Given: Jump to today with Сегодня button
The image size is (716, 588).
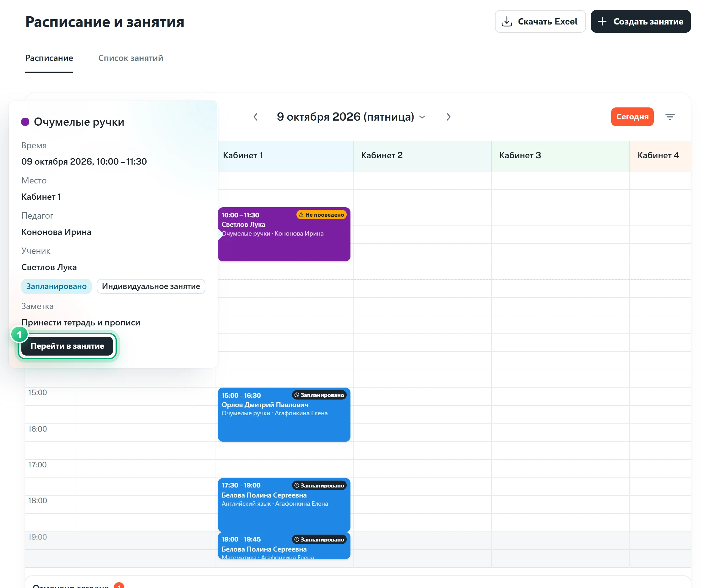Looking at the screenshot, I should [x=632, y=117].
